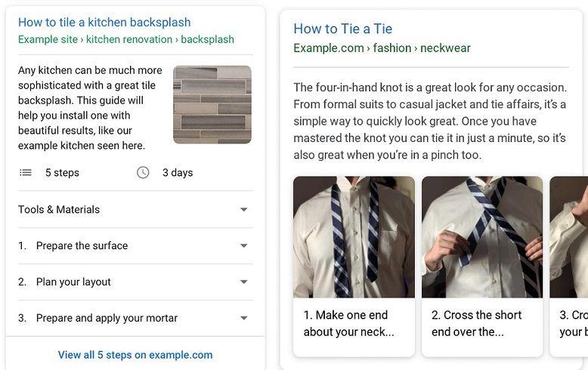The height and width of the screenshot is (370, 588).
Task: Open the How to Tie a Tie title
Action: (x=343, y=29)
